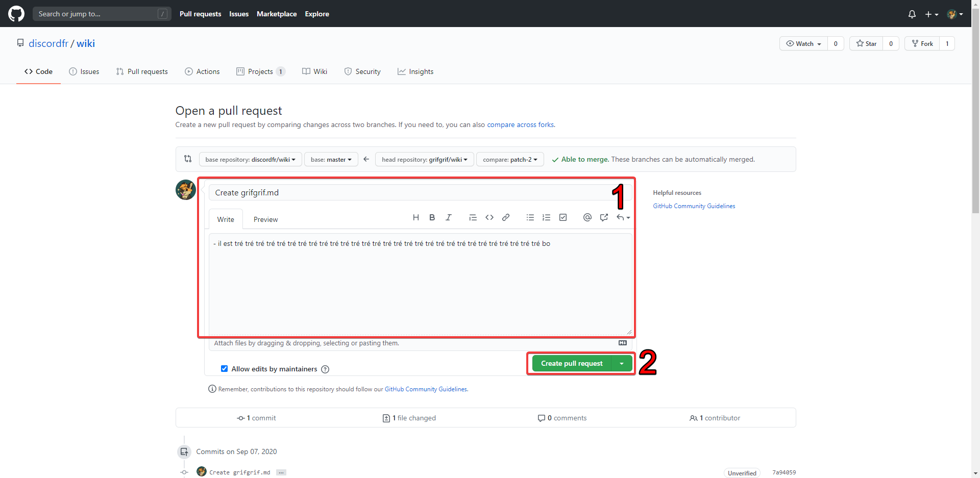980x478 pixels.
Task: Open the notifications bell
Action: coord(912,14)
